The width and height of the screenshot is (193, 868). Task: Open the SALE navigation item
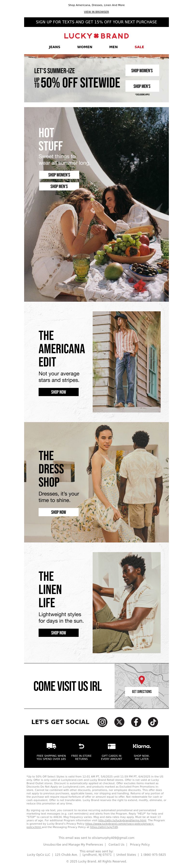[x=139, y=47]
